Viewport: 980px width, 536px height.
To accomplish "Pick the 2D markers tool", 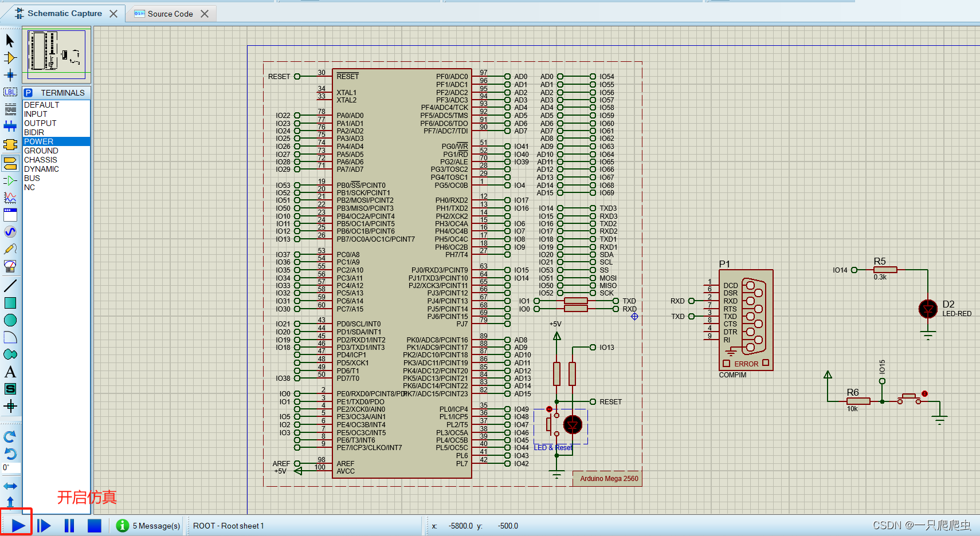I will pyautogui.click(x=10, y=406).
